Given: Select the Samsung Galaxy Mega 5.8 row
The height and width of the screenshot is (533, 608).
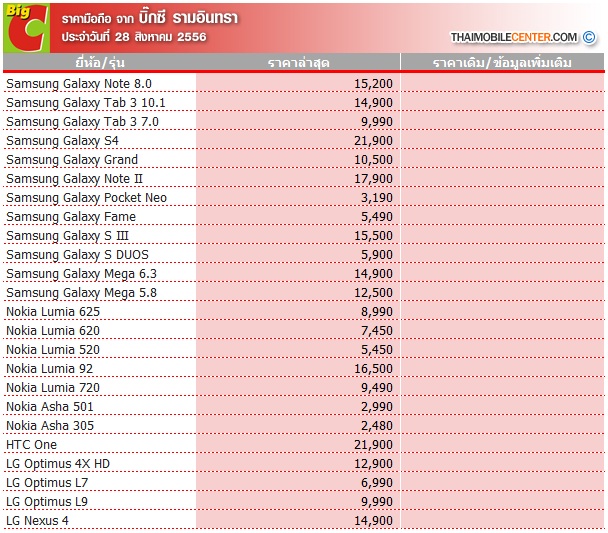Looking at the screenshot, I should tap(304, 292).
